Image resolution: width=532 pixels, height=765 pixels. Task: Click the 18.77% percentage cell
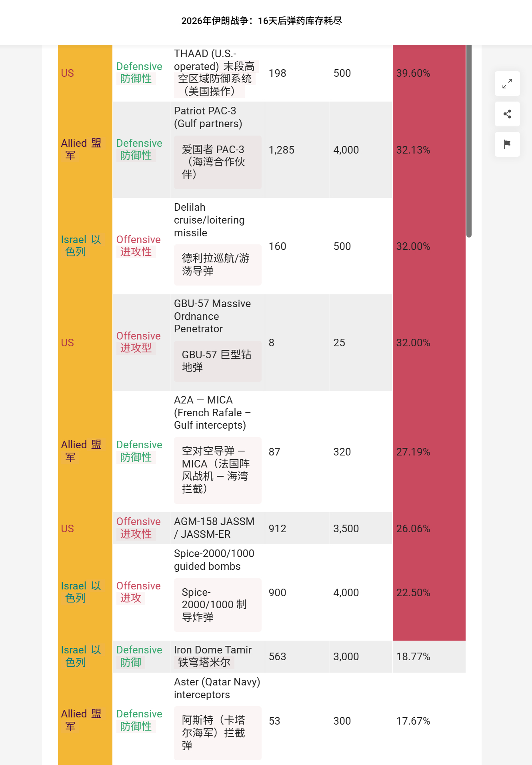pos(429,656)
